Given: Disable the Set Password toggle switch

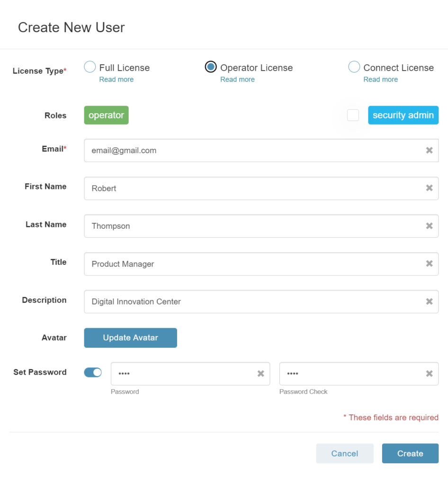Looking at the screenshot, I should pos(93,372).
